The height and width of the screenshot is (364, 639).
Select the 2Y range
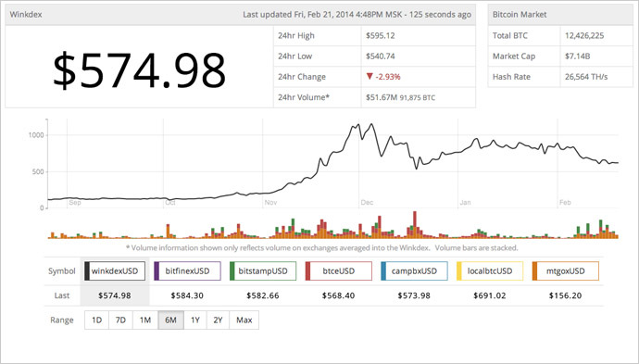pyautogui.click(x=218, y=320)
